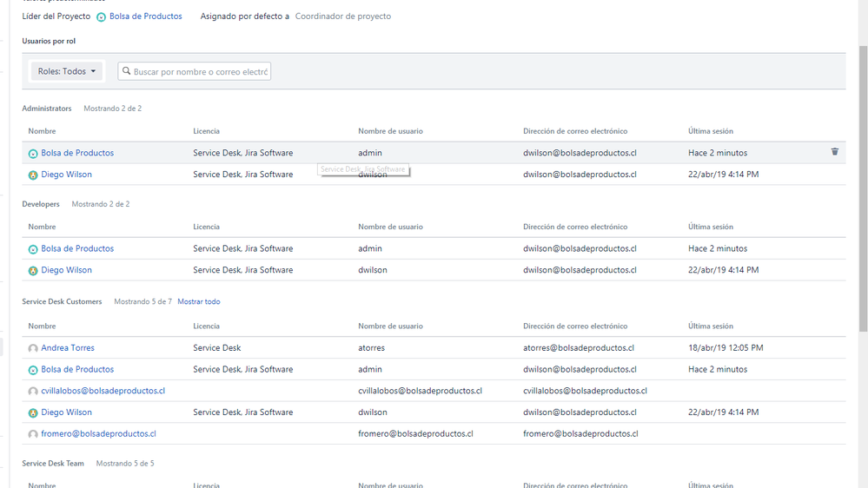Screen dimensions: 868x488
Task: Click 18/abr/19 12:05 PM last session cell
Action: point(726,347)
